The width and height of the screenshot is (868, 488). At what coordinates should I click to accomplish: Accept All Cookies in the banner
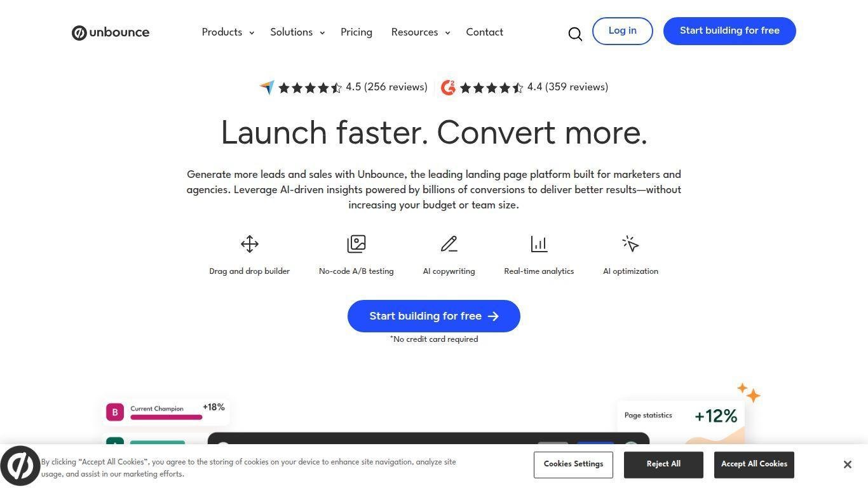tap(754, 464)
